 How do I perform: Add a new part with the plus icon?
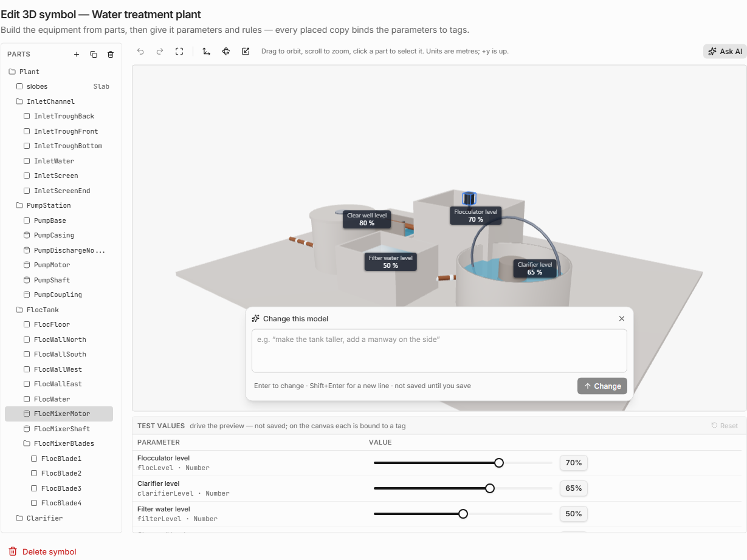pos(77,55)
